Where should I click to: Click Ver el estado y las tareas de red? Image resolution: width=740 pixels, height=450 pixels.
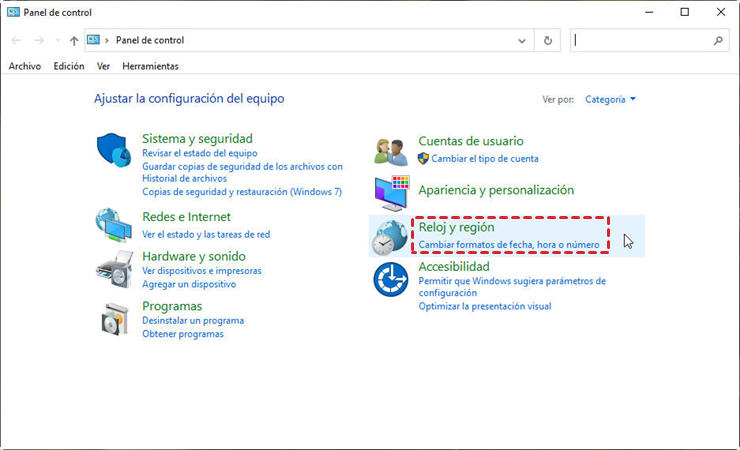[206, 234]
